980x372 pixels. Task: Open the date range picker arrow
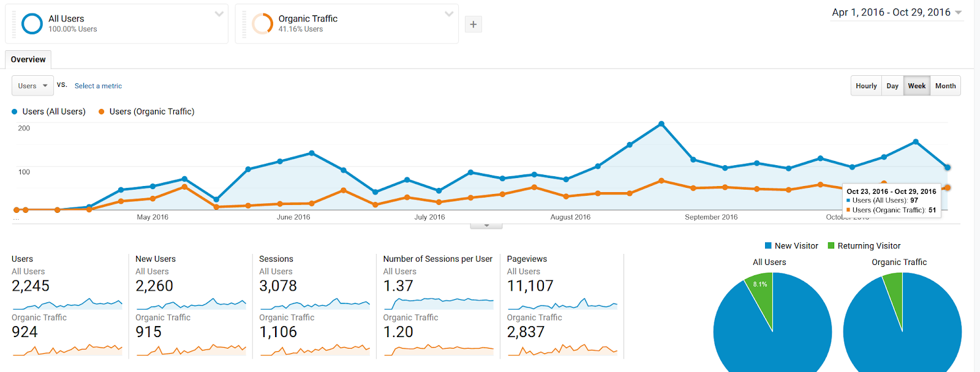(x=958, y=13)
